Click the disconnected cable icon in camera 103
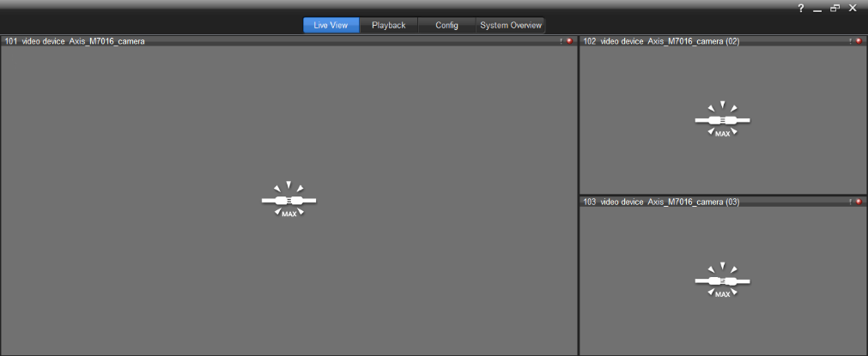868x356 pixels. tap(722, 281)
